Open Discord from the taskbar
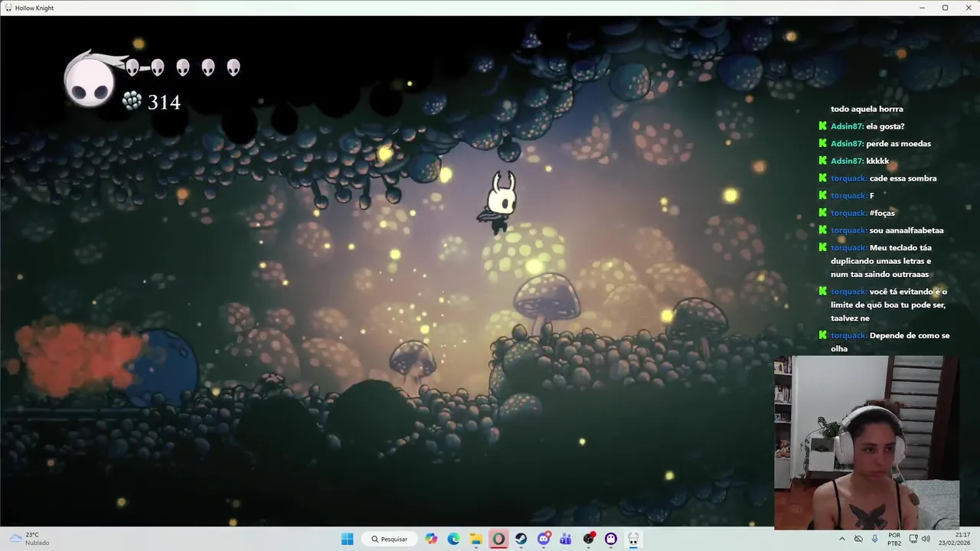 (x=544, y=539)
